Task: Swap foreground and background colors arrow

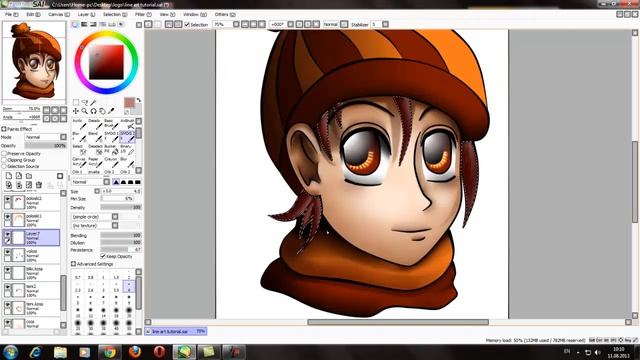Action: coord(139,100)
